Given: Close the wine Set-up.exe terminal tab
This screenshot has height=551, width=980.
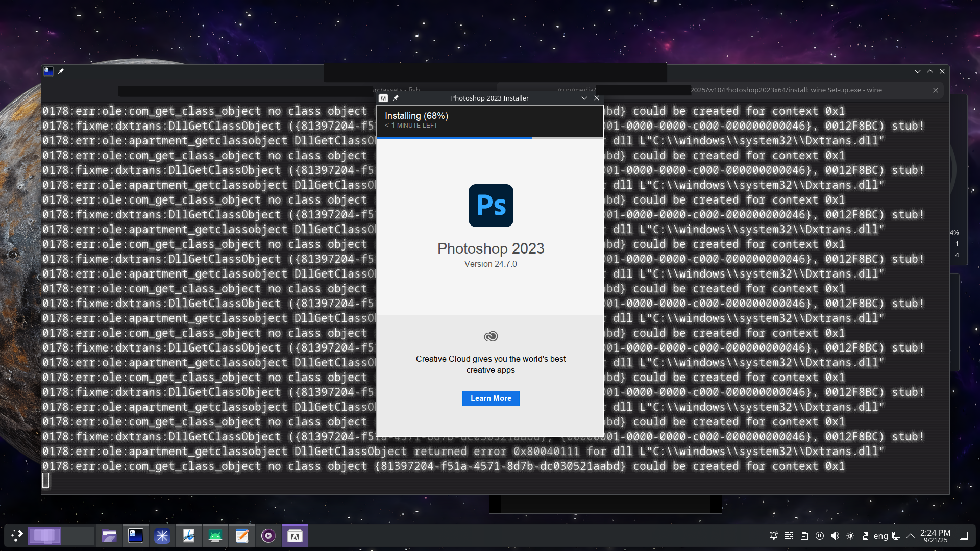Looking at the screenshot, I should pos(936,90).
